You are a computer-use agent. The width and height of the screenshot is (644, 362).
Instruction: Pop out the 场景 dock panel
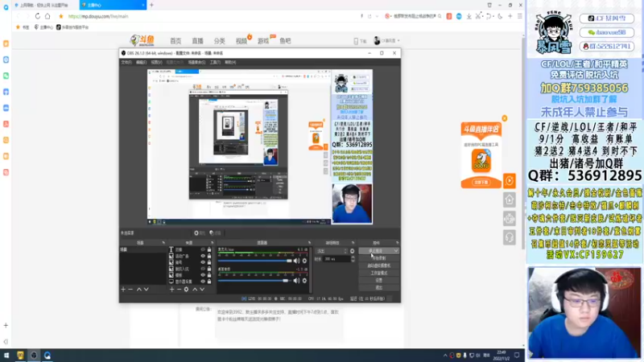(x=163, y=243)
